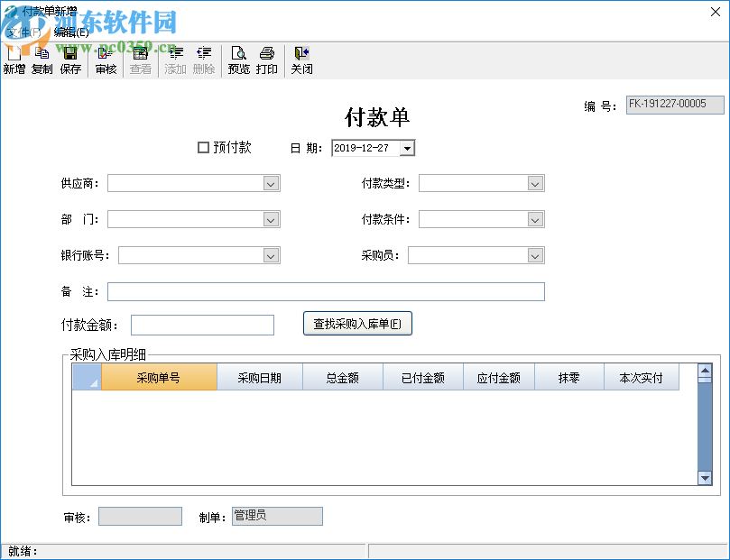Click the 查找采购入库单 button
The image size is (730, 560).
pyautogui.click(x=357, y=323)
